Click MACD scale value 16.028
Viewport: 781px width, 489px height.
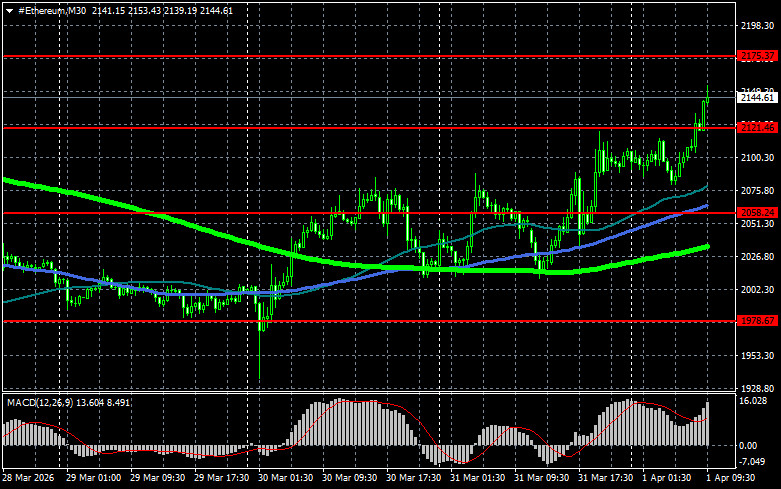(753, 401)
